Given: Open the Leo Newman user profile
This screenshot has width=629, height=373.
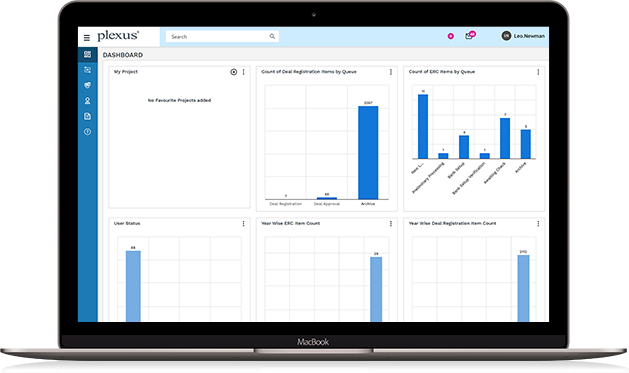Looking at the screenshot, I should pos(523,36).
